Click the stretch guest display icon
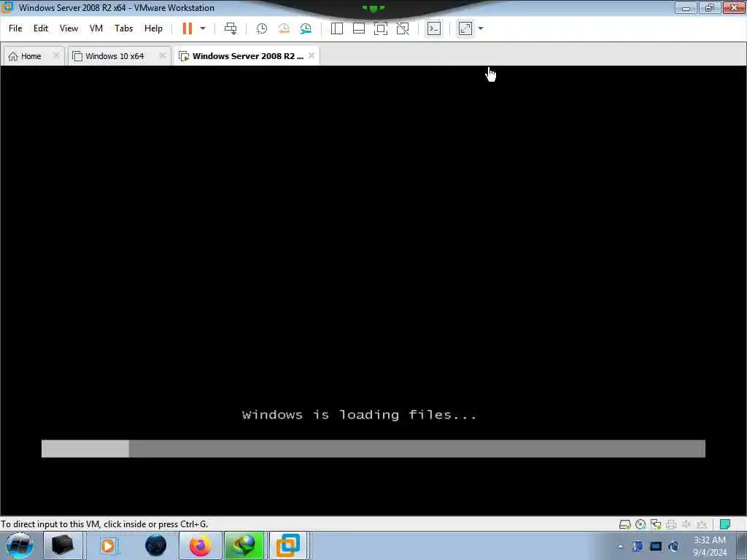 (x=465, y=28)
